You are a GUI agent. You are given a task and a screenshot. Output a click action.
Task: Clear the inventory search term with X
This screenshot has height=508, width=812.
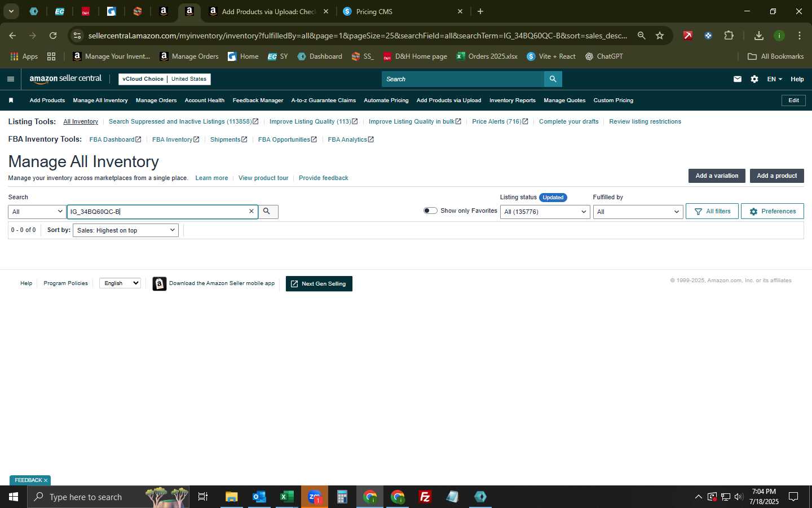click(251, 211)
